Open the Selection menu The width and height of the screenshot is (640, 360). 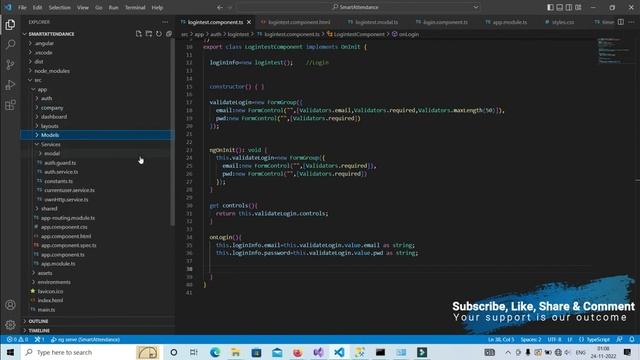point(60,7)
